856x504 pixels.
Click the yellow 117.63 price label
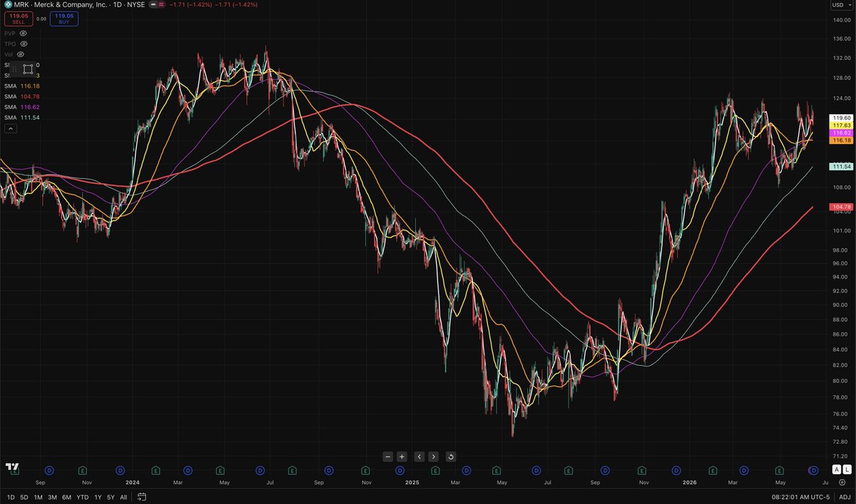[x=842, y=125]
